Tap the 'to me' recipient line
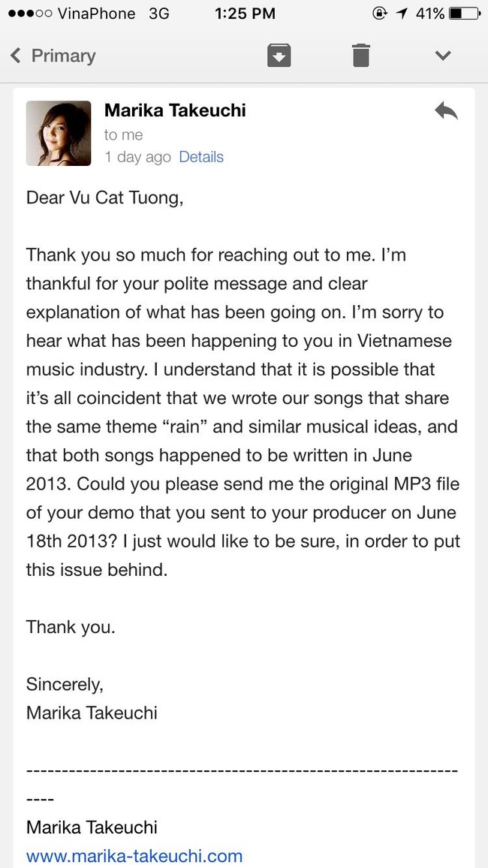Image resolution: width=488 pixels, height=868 pixels. (x=123, y=134)
